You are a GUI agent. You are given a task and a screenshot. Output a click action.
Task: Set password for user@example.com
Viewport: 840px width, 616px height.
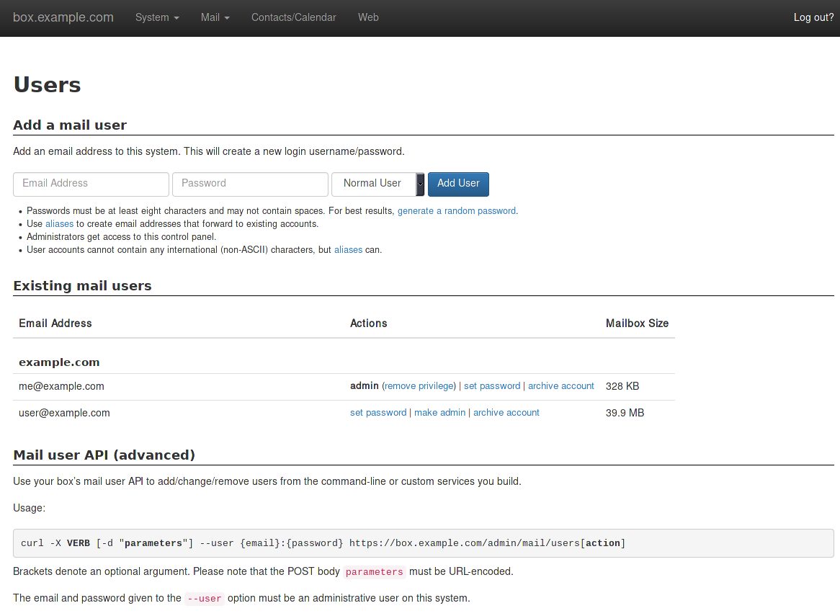coord(377,412)
